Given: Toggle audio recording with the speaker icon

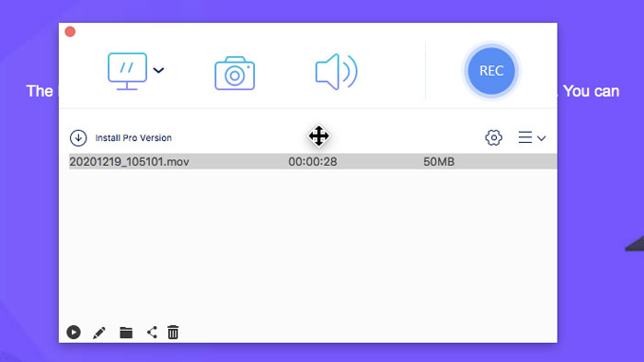Looking at the screenshot, I should coord(337,72).
